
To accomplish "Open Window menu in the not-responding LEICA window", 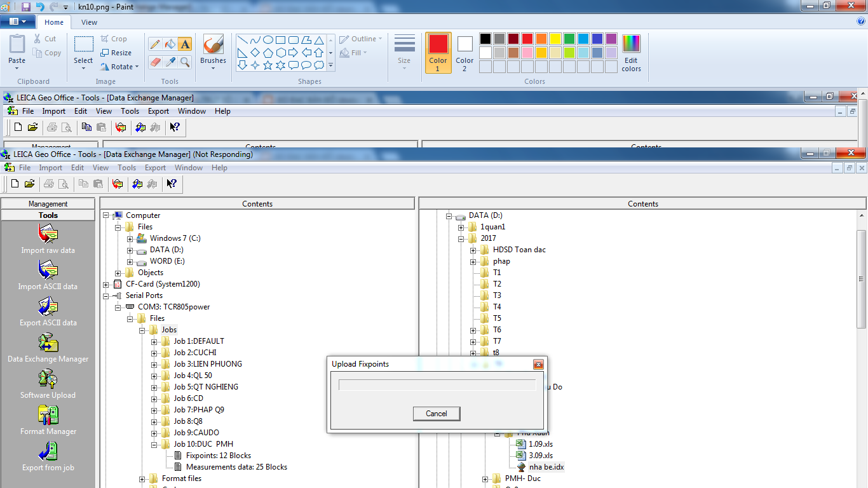I will pyautogui.click(x=189, y=168).
